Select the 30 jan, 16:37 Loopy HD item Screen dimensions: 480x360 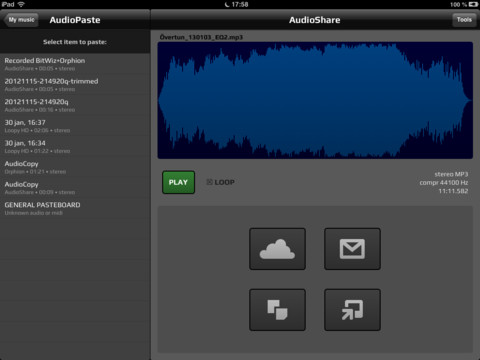(75, 126)
